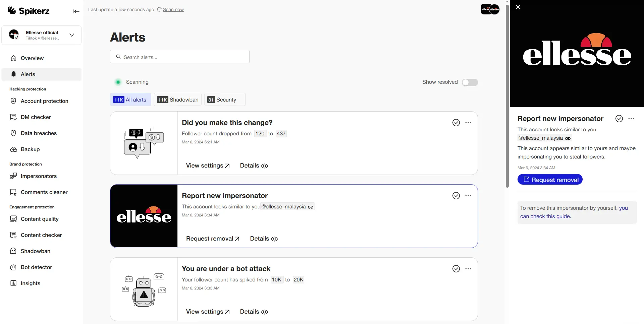Image resolution: width=644 pixels, height=324 pixels.
Task: Click the Content checker icon
Action: [13, 235]
